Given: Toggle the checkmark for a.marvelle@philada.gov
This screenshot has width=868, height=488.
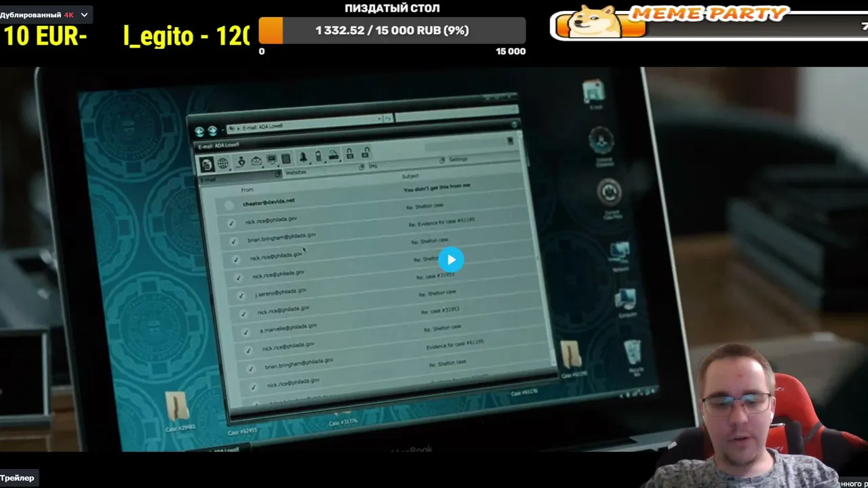Looking at the screenshot, I should (245, 333).
